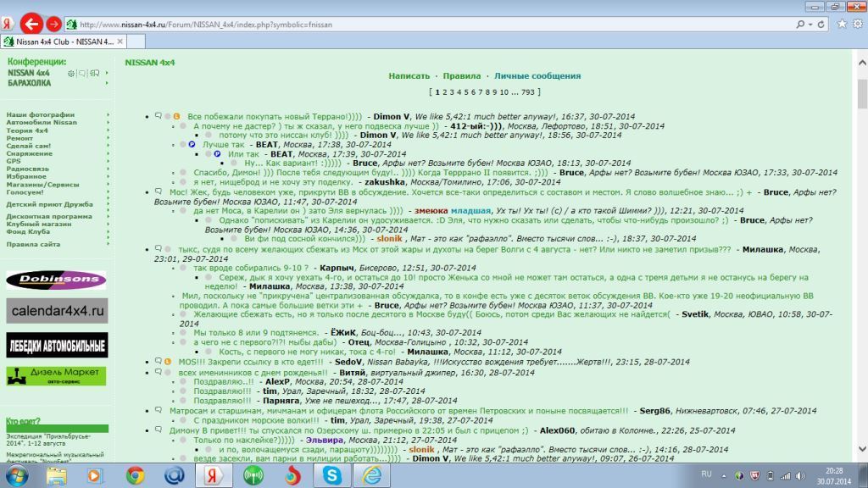
Task: Jump to last page 793
Action: coord(528,92)
